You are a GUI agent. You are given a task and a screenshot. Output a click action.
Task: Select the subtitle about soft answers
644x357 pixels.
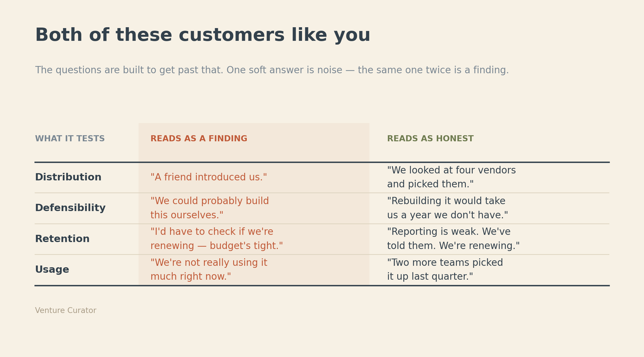tap(272, 70)
